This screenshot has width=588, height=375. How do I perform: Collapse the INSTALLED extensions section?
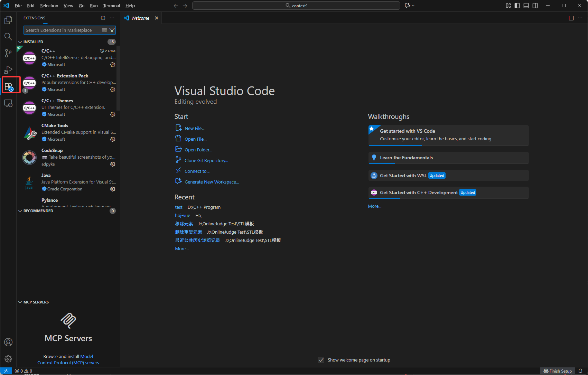pyautogui.click(x=33, y=42)
